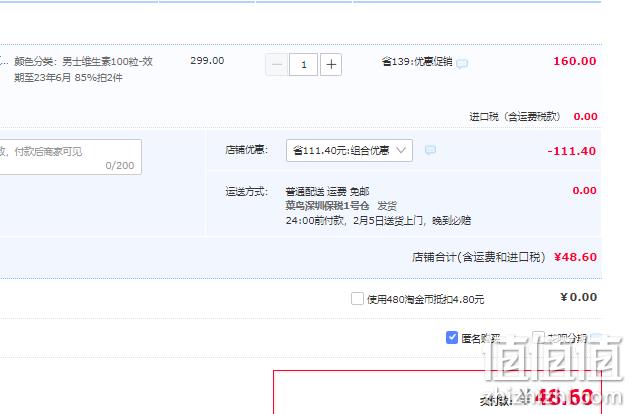Image resolution: width=632 pixels, height=414 pixels.
Task: Click the 菜鸟深圳保税1号仓 warehouse text
Action: pyautogui.click(x=327, y=206)
